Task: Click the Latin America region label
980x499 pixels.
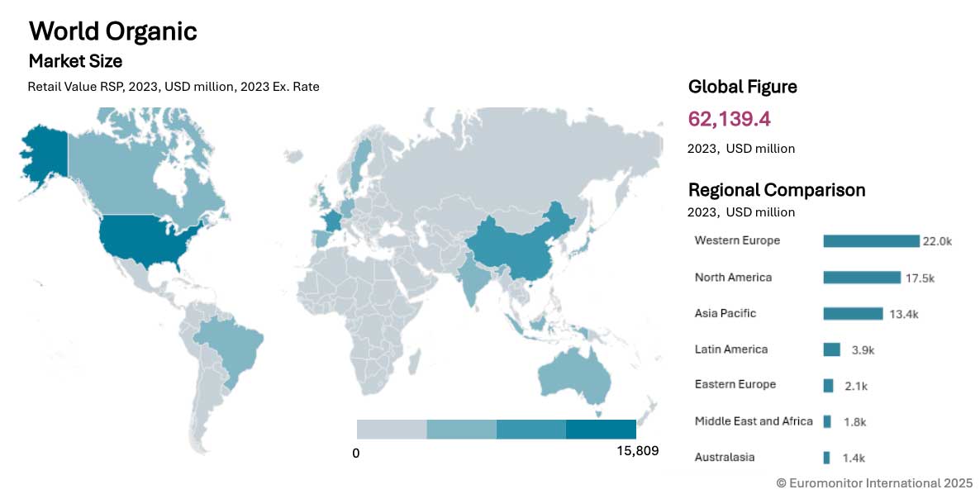Action: [731, 349]
